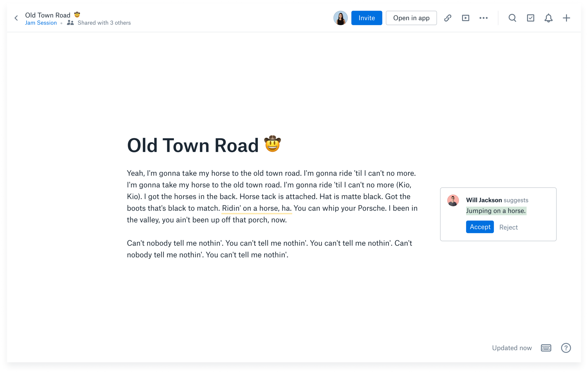This screenshot has height=373, width=588.
Task: Start presentation mode with the play icon
Action: coord(465,18)
